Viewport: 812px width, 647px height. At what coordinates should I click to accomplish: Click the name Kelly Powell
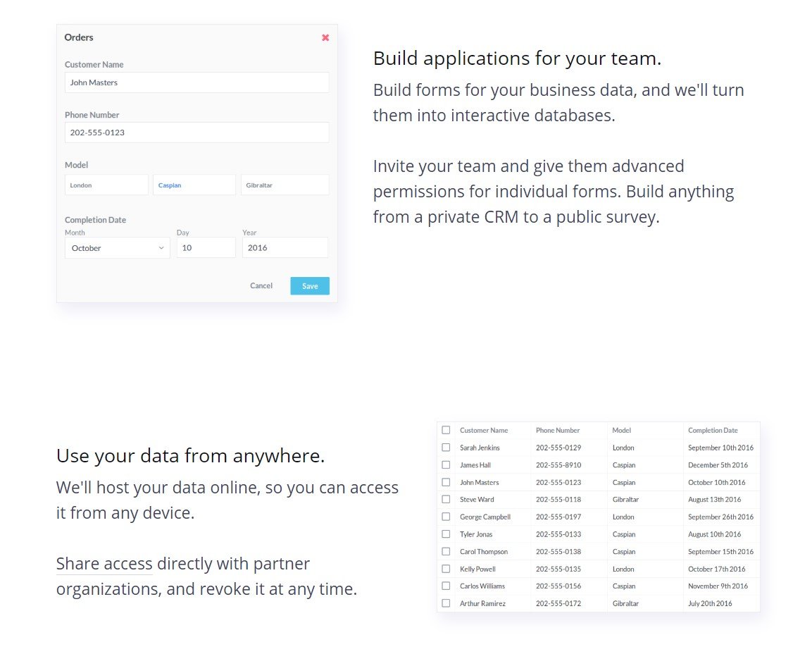tap(477, 569)
